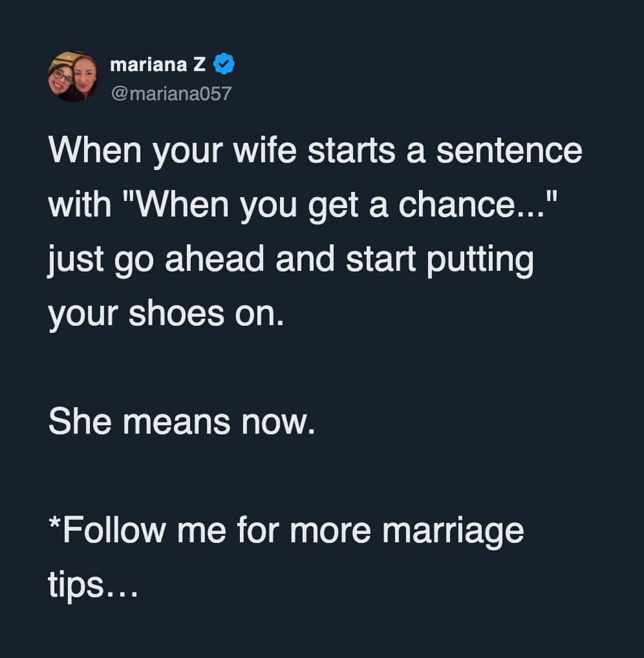Viewport: 644px width, 658px height.
Task: Click the person with glasses in avatar
Action: (x=63, y=78)
